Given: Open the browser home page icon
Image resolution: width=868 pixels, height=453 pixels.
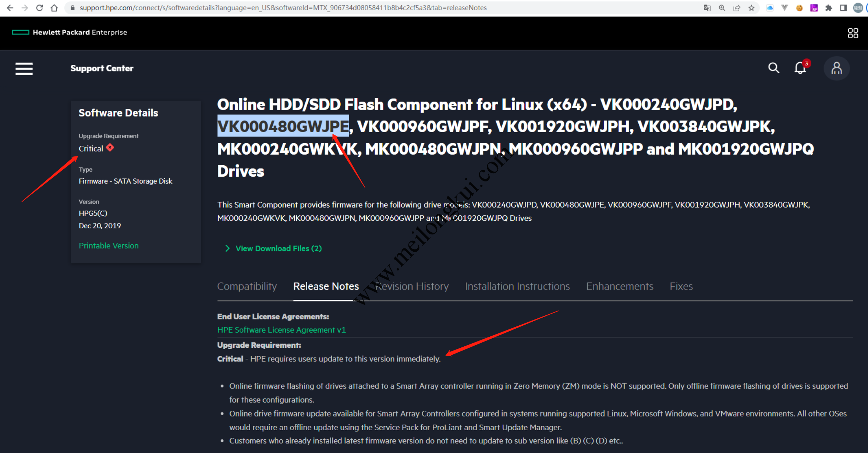Looking at the screenshot, I should [54, 8].
